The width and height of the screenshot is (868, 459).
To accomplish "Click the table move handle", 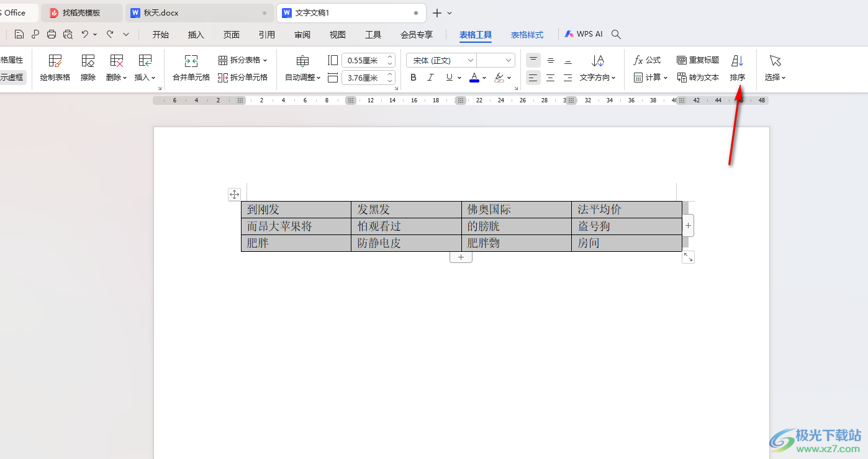I will [234, 194].
